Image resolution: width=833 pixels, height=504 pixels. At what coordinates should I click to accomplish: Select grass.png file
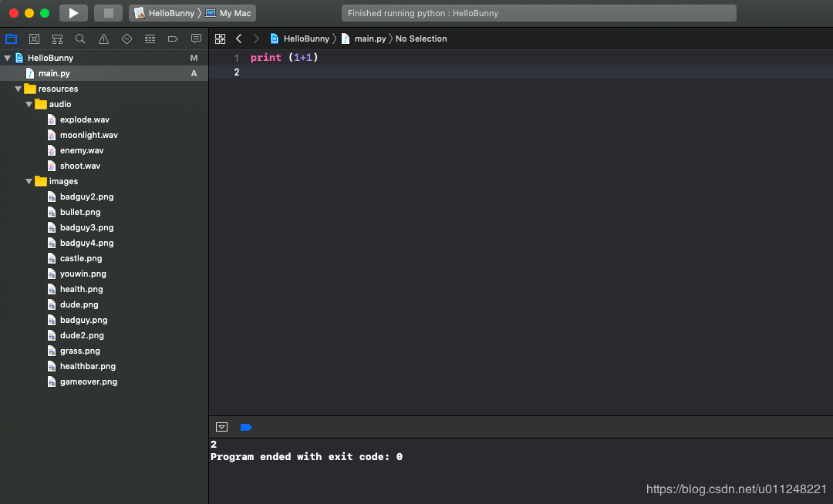tap(104, 350)
